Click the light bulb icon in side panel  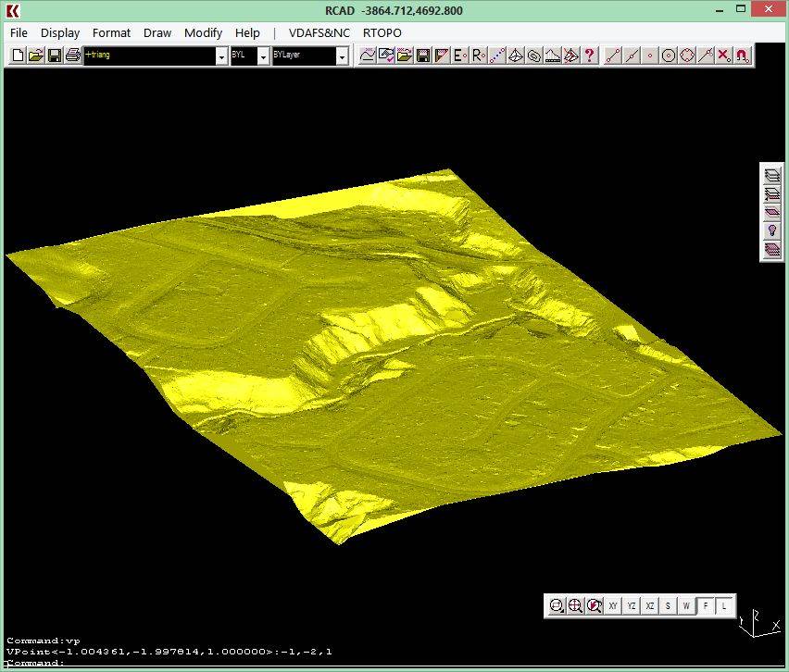pos(771,230)
